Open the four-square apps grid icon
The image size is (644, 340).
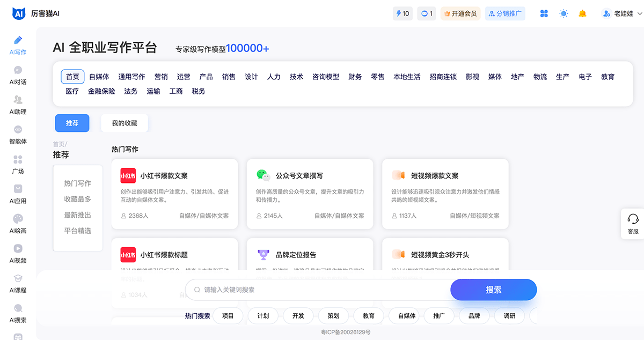tap(544, 13)
